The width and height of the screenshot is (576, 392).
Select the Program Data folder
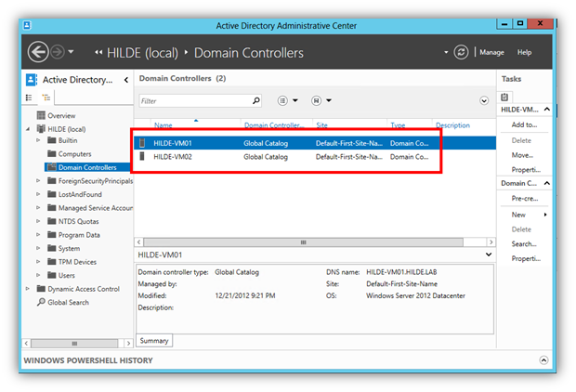tap(79, 235)
